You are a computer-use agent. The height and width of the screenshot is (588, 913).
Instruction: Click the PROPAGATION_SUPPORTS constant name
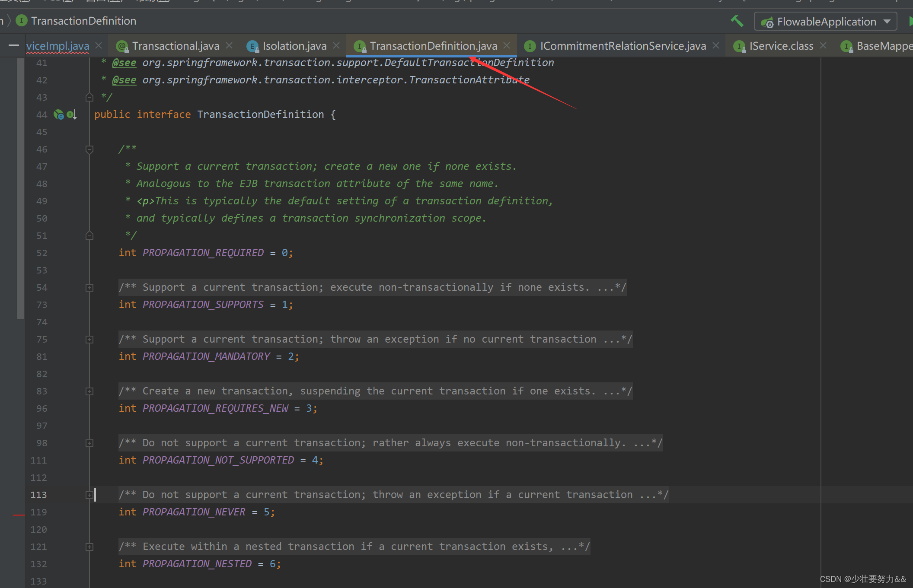(x=203, y=305)
